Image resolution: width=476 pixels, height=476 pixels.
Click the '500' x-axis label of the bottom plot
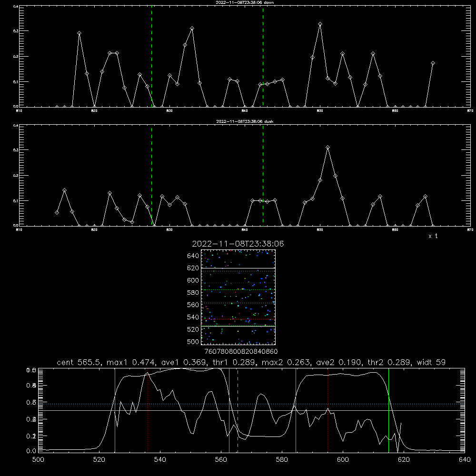click(x=38, y=460)
